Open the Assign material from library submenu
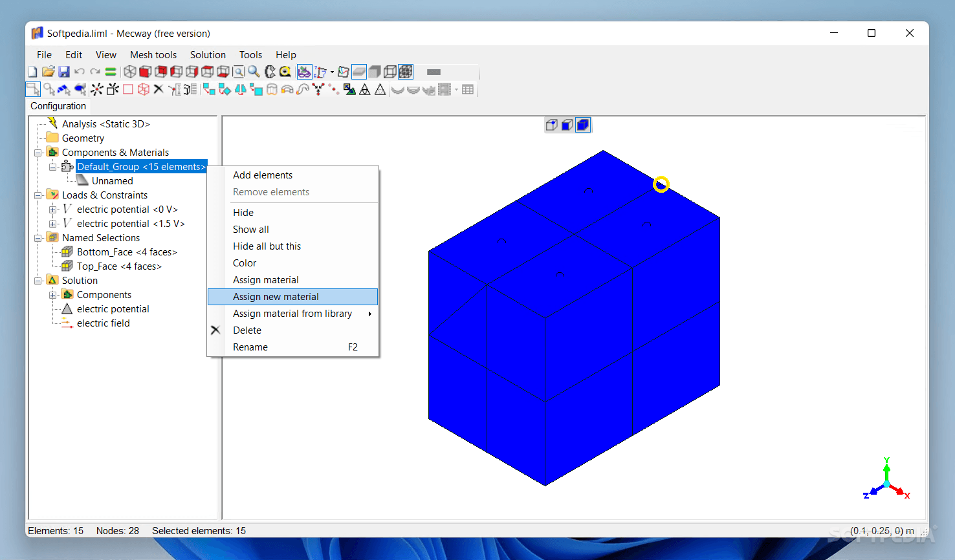955x560 pixels. 292,313
